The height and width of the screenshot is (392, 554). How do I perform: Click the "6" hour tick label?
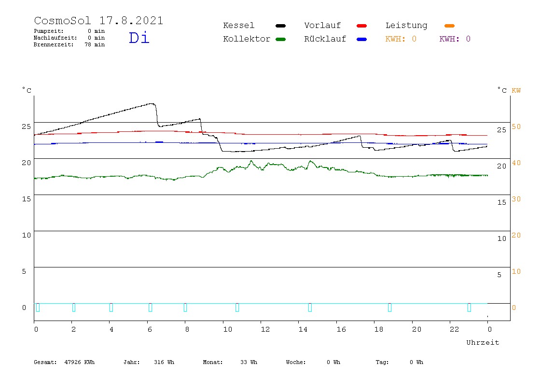[150, 329]
